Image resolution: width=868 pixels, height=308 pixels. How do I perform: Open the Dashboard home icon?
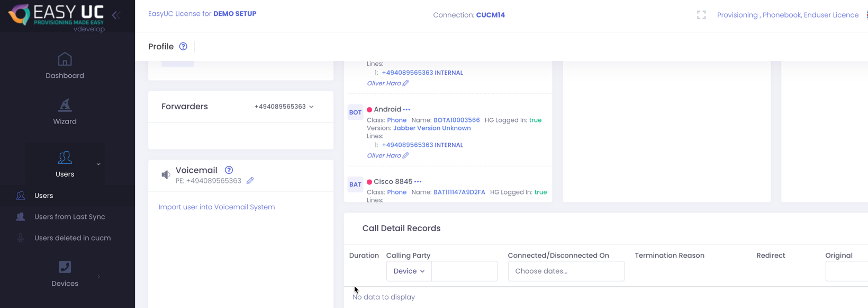(x=65, y=59)
